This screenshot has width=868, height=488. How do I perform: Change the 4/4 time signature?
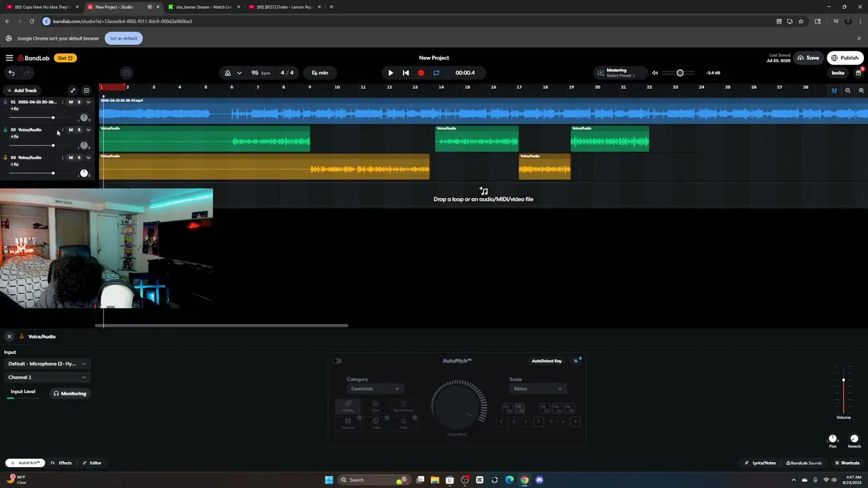pos(288,73)
